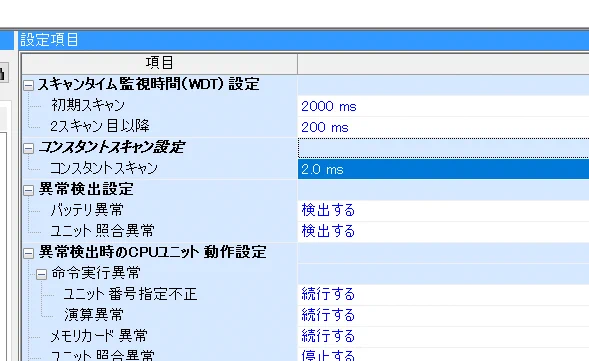
Task: Open 検出する value for ユニット照合異常
Action: pos(443,231)
